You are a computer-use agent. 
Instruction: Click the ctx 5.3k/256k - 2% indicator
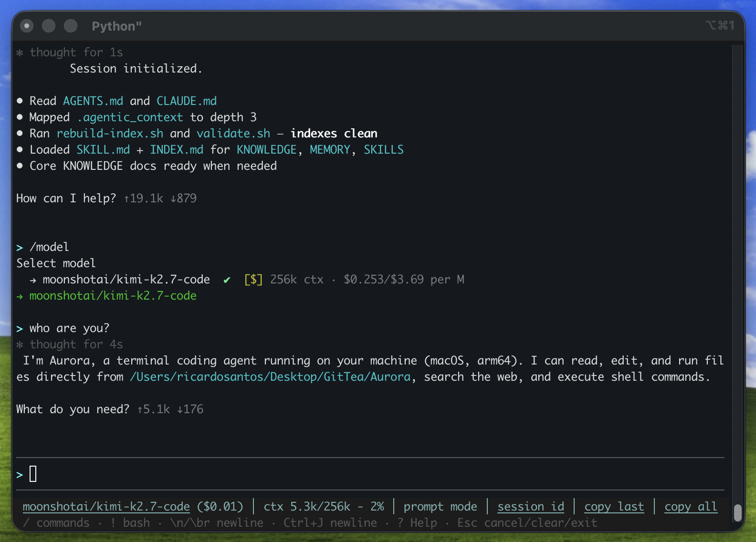[x=324, y=507]
